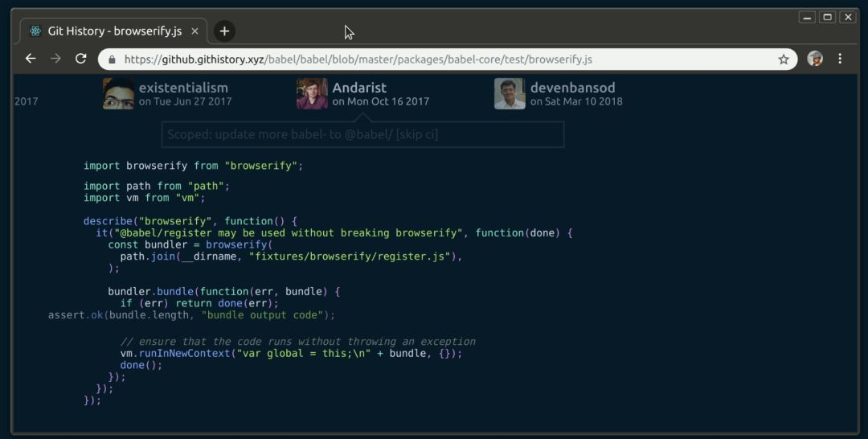Click the path.join(__dirname line
This screenshot has width=868, height=439.
291,256
